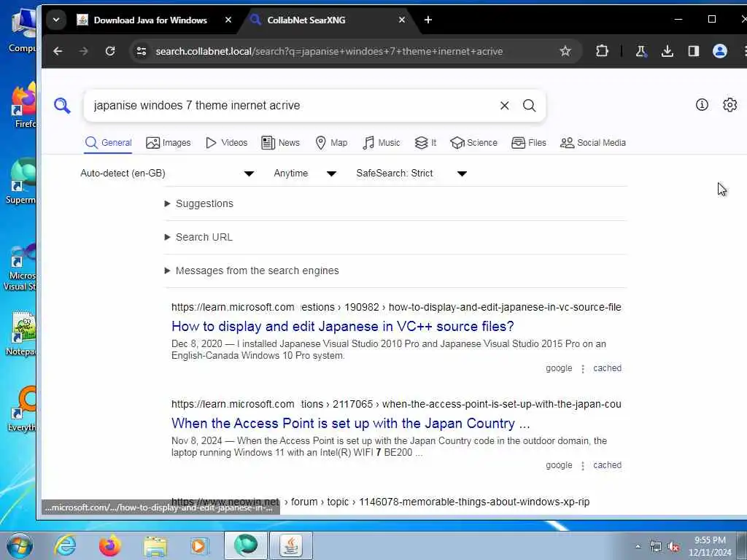Screen dimensions: 747x560
Task: Open the About info icon
Action: (702, 105)
